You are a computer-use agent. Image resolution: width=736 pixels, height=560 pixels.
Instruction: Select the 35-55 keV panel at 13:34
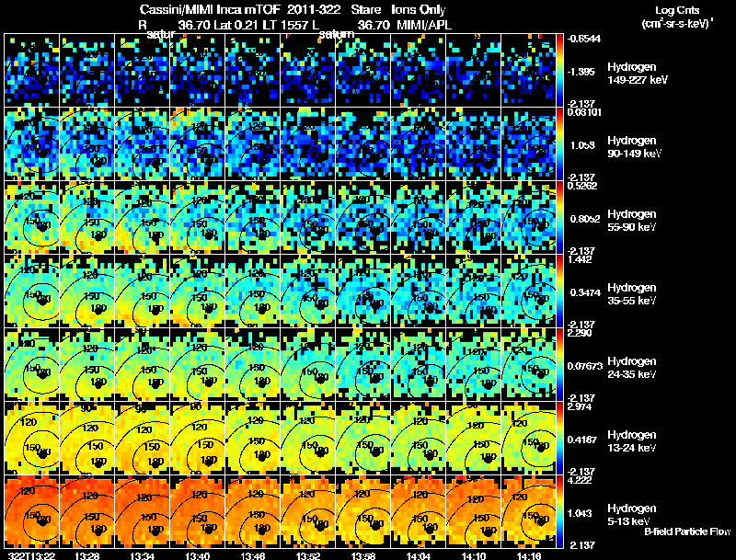[x=143, y=291]
